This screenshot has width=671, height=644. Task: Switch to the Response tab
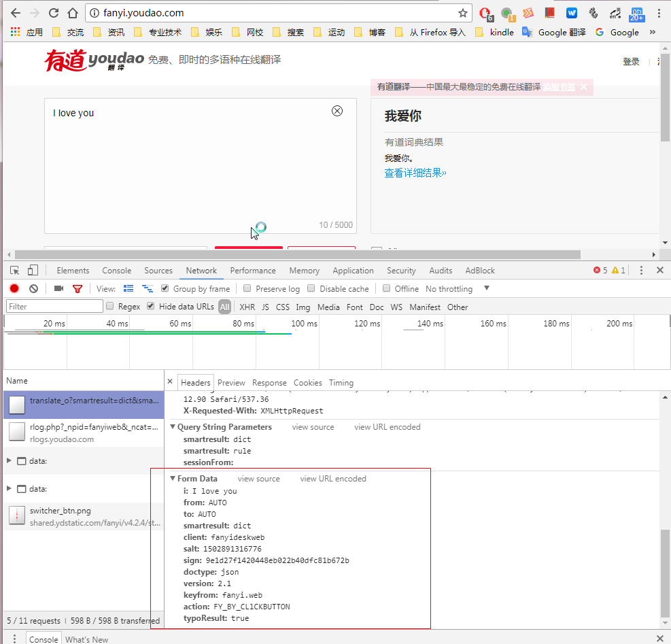pos(269,383)
